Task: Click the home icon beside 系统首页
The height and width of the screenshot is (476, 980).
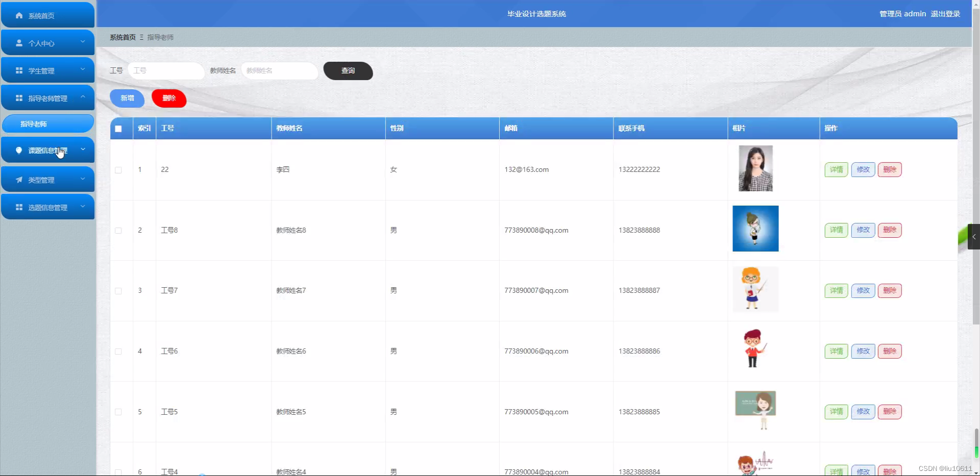Action: (19, 16)
